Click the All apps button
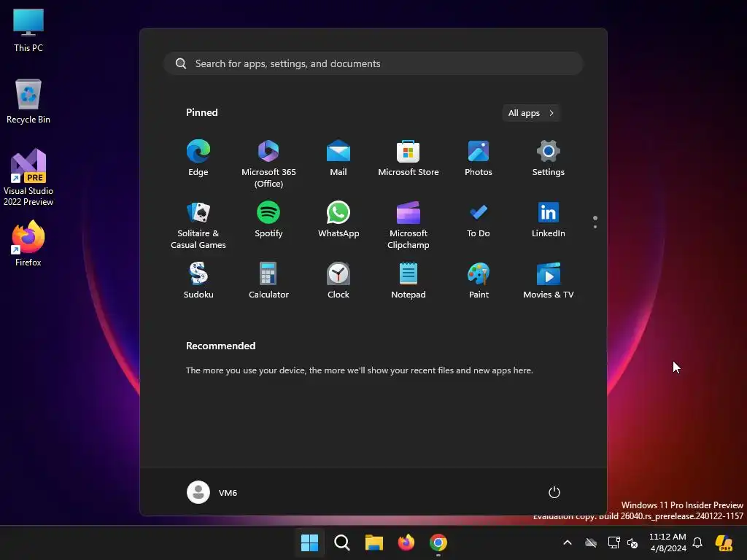This screenshot has height=560, width=747. point(531,113)
